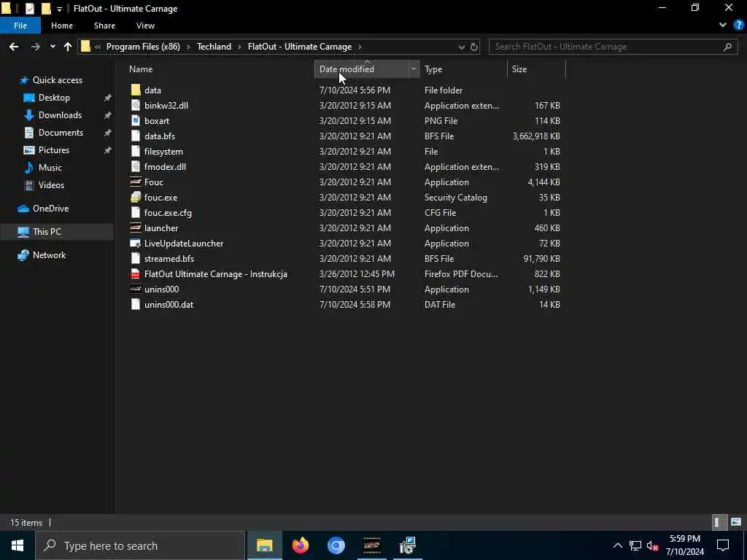This screenshot has width=747, height=560.
Task: Navigate to Techland breadcrumb
Action: tap(214, 47)
